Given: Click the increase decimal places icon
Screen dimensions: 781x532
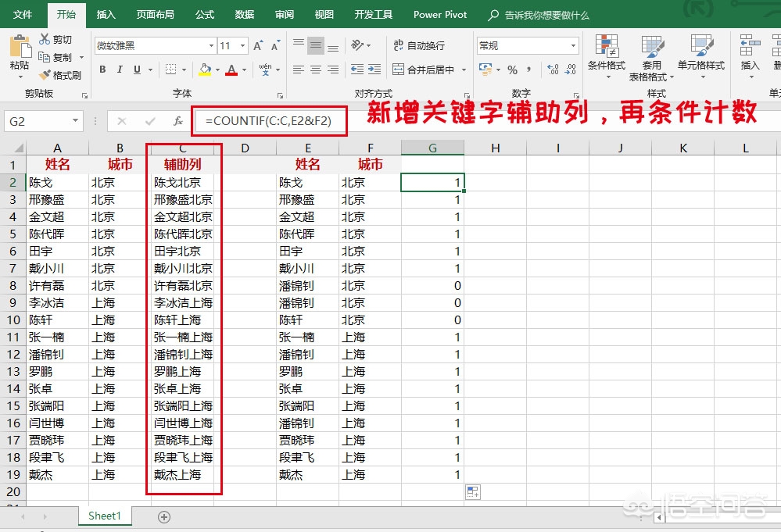Looking at the screenshot, I should (x=553, y=70).
